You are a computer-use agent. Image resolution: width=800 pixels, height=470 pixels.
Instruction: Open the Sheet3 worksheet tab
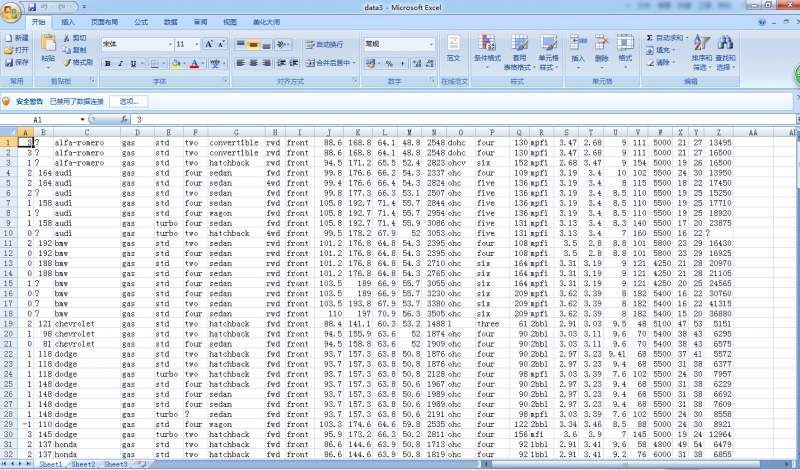[x=116, y=464]
